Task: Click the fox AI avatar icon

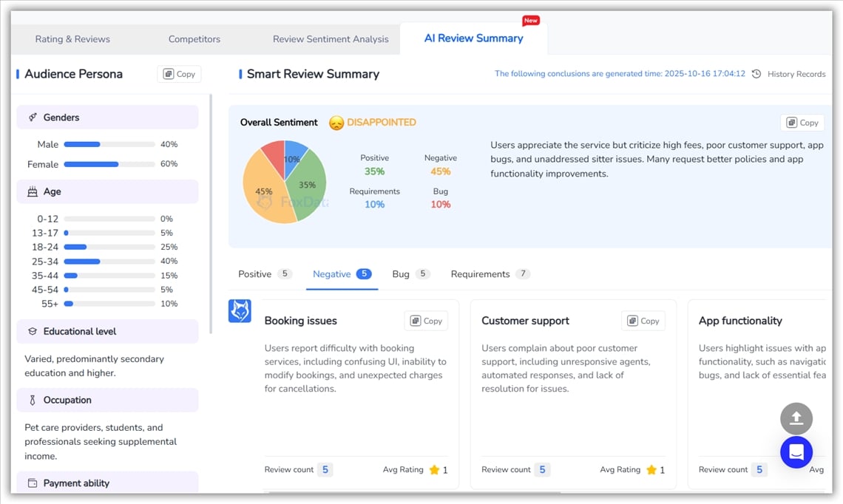Action: click(240, 311)
